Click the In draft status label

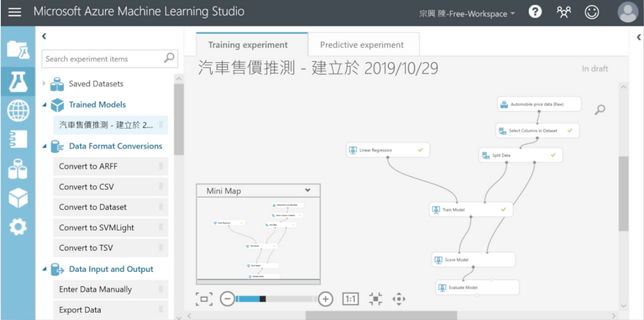[595, 68]
